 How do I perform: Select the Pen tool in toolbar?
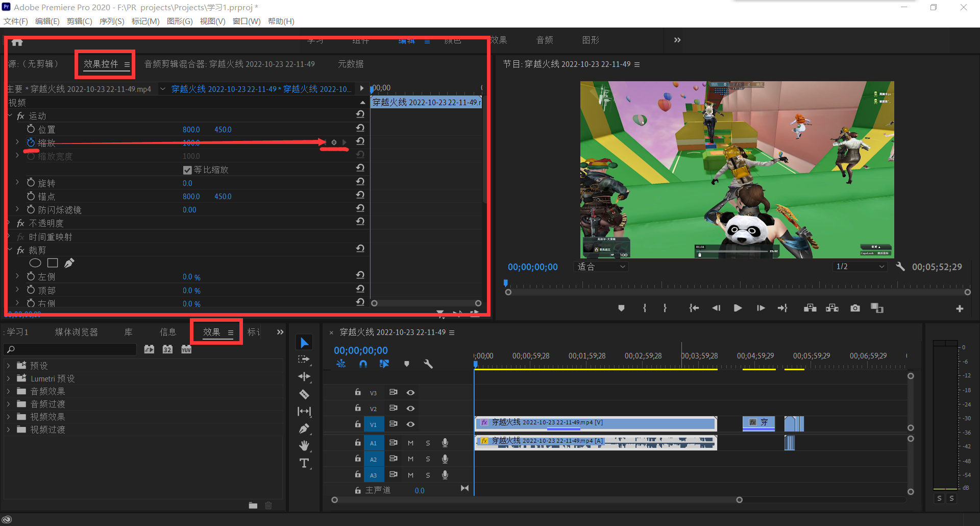[304, 428]
